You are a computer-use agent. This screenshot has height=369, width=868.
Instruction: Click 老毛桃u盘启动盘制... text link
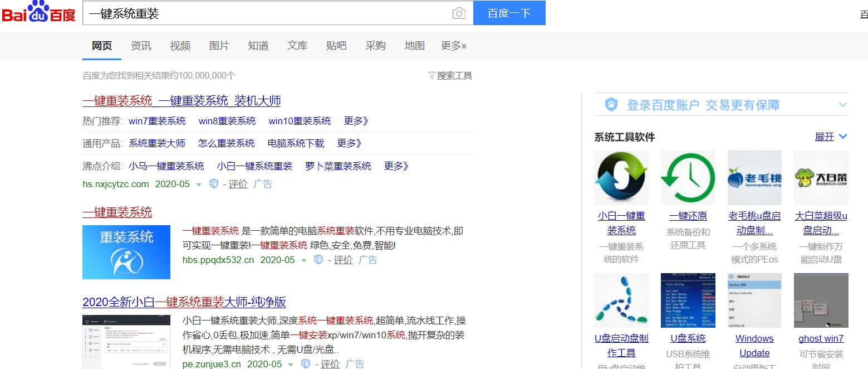pyautogui.click(x=754, y=223)
